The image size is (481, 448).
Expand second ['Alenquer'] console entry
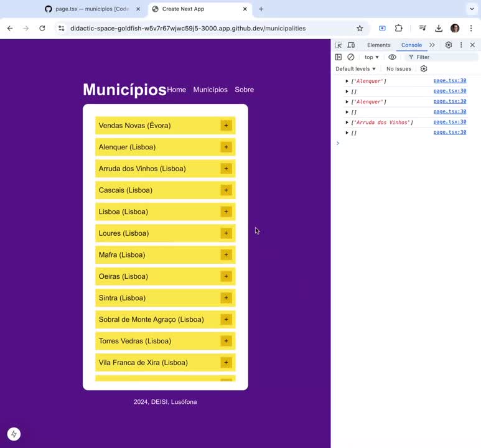(x=347, y=101)
